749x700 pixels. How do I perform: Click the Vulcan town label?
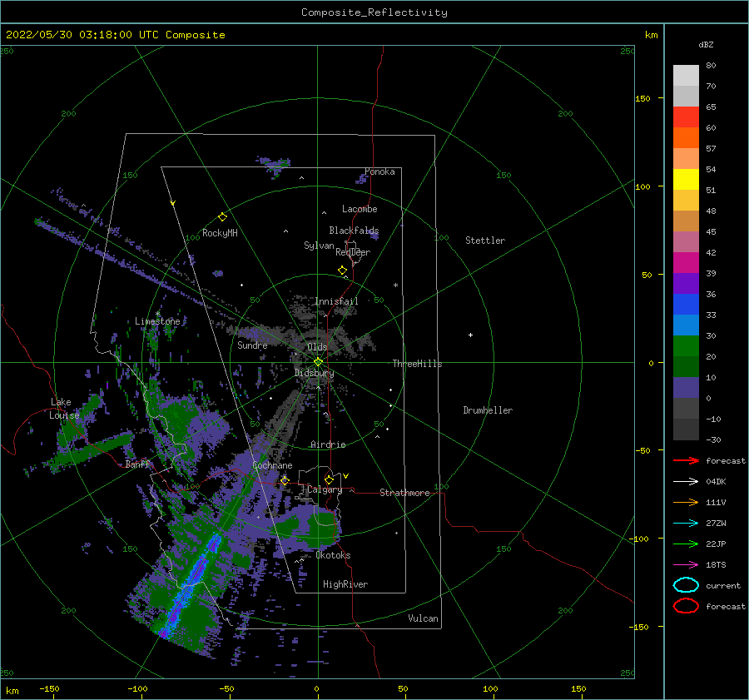tap(424, 618)
